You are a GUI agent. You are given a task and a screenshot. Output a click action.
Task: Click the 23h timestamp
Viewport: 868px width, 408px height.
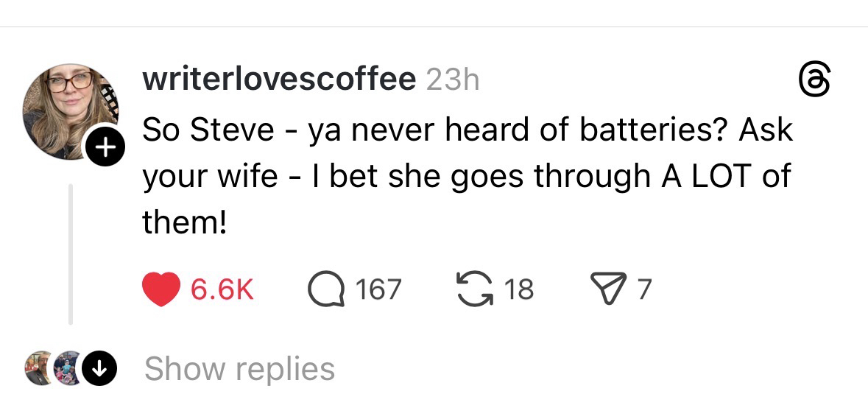(x=453, y=80)
